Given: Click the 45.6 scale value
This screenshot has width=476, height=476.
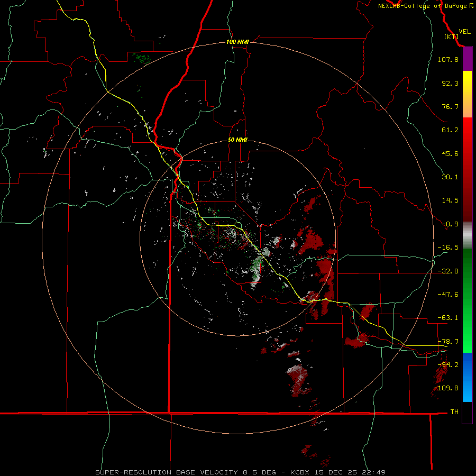Looking at the screenshot, I should pyautogui.click(x=450, y=153).
